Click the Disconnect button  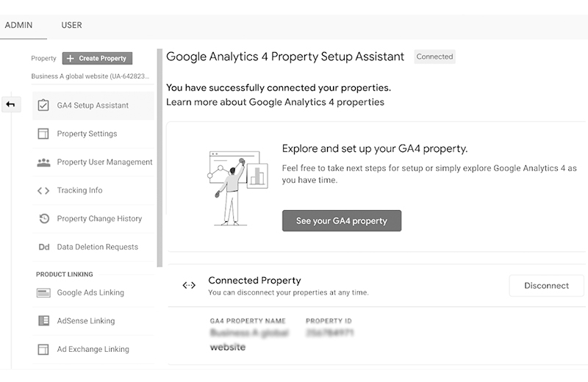[x=546, y=286]
